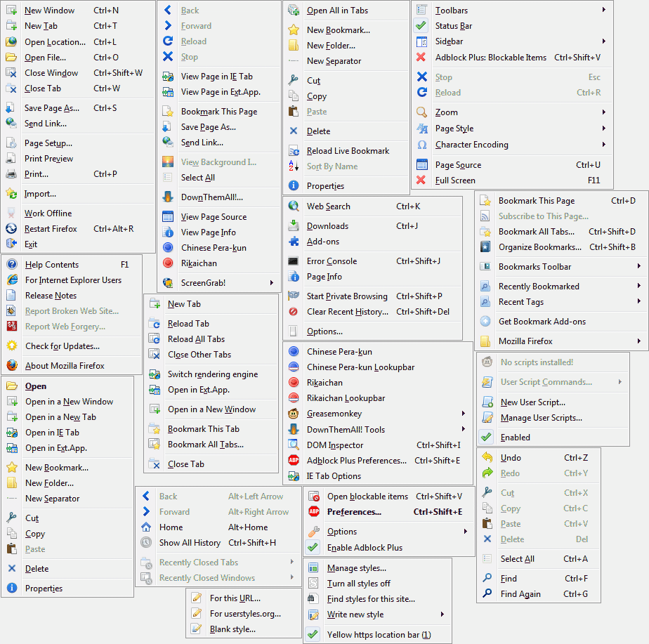
Task: Expand the Zoom submenu arrow
Action: coord(604,112)
